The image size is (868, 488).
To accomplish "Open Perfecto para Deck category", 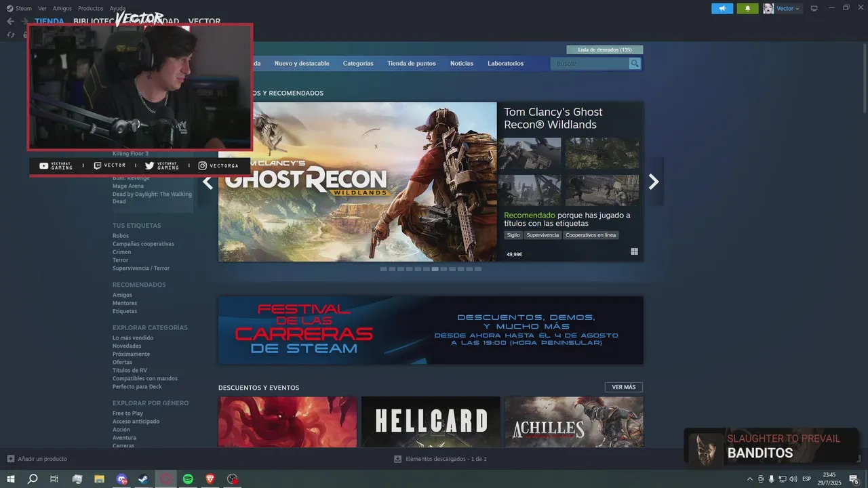I will coord(137,387).
